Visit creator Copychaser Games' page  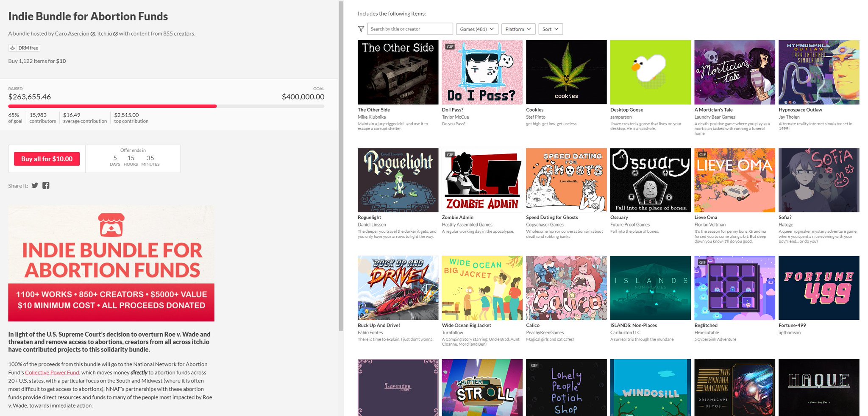pyautogui.click(x=545, y=225)
